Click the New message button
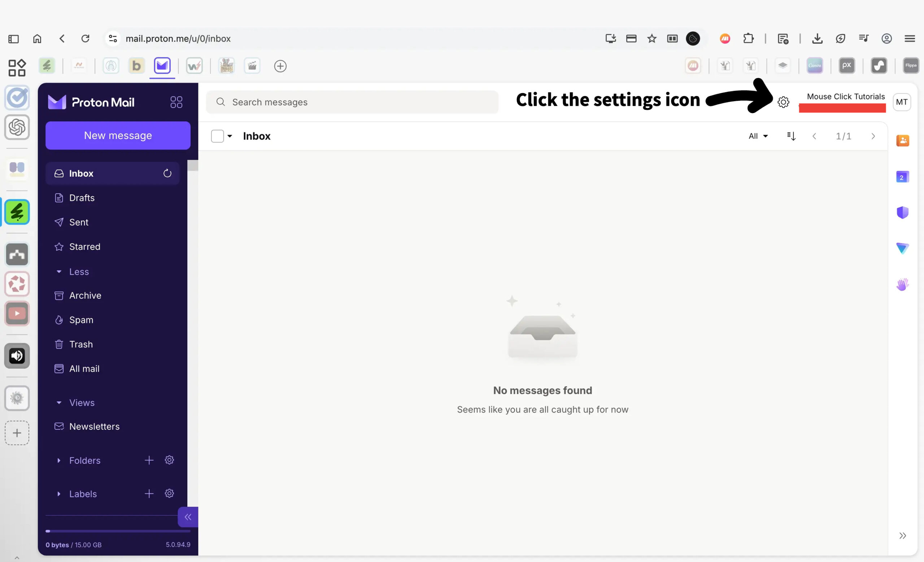This screenshot has width=924, height=562. click(118, 135)
